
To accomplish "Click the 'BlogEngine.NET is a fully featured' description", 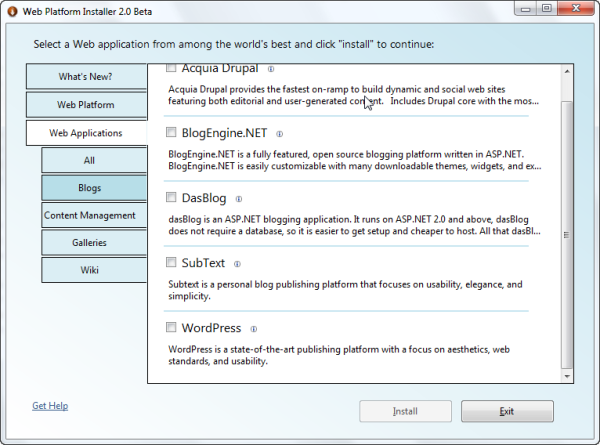I will 355,160.
